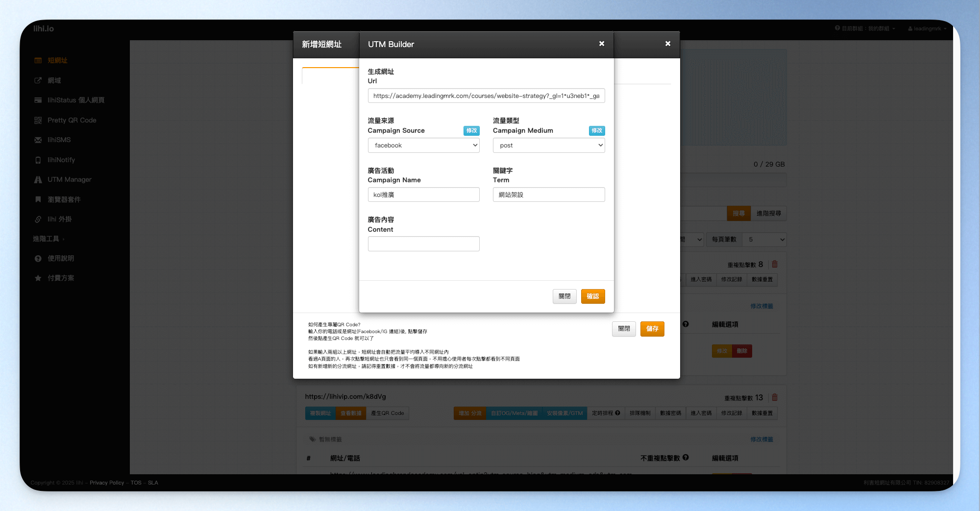Click the 進階搜尋 button
980x511 pixels.
click(x=769, y=213)
